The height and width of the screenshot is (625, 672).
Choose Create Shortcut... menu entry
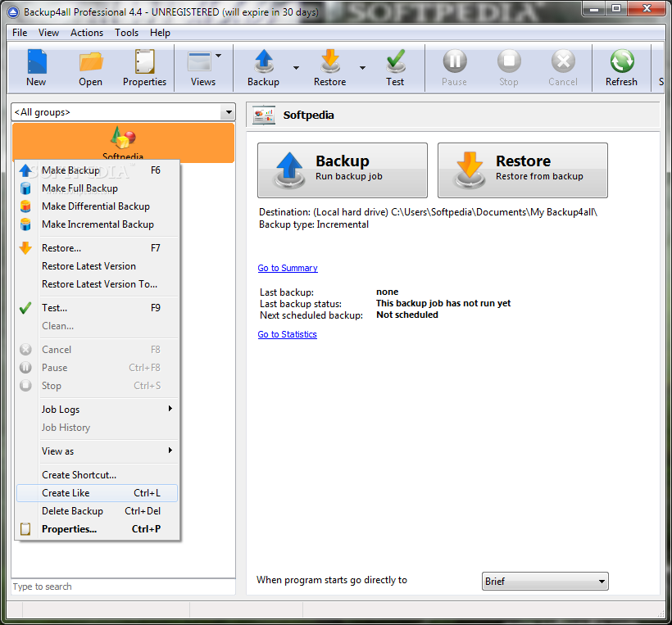98,475
